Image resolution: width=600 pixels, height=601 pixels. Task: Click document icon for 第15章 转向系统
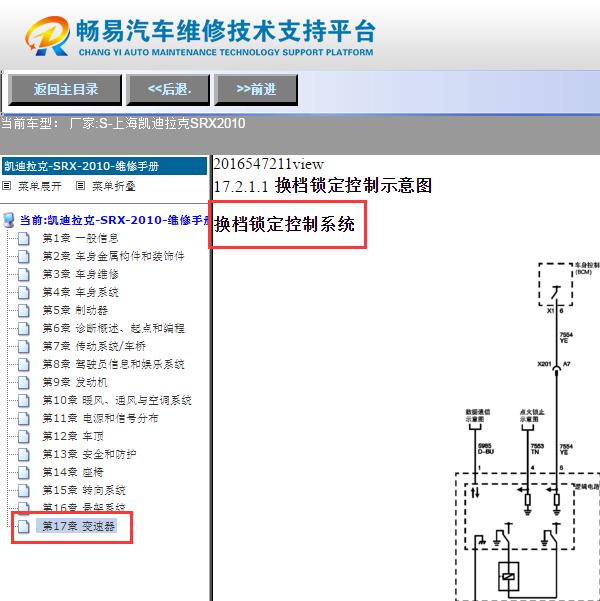click(24, 491)
